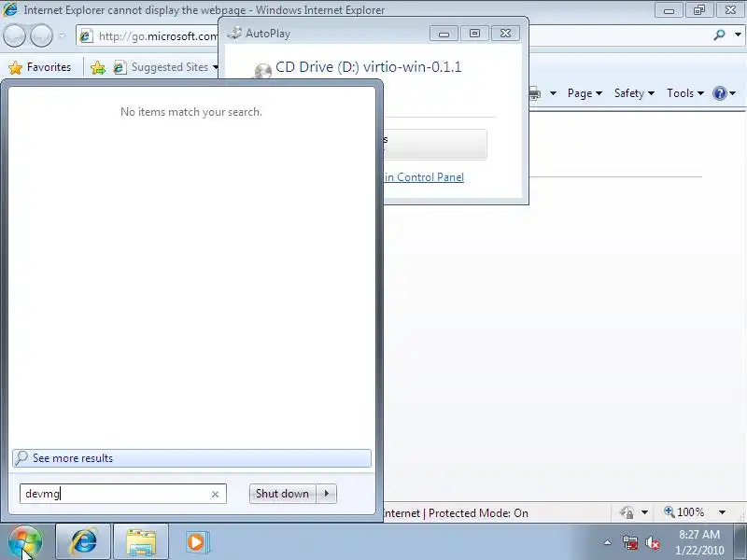
Task: Click the network status tray icon
Action: (629, 543)
